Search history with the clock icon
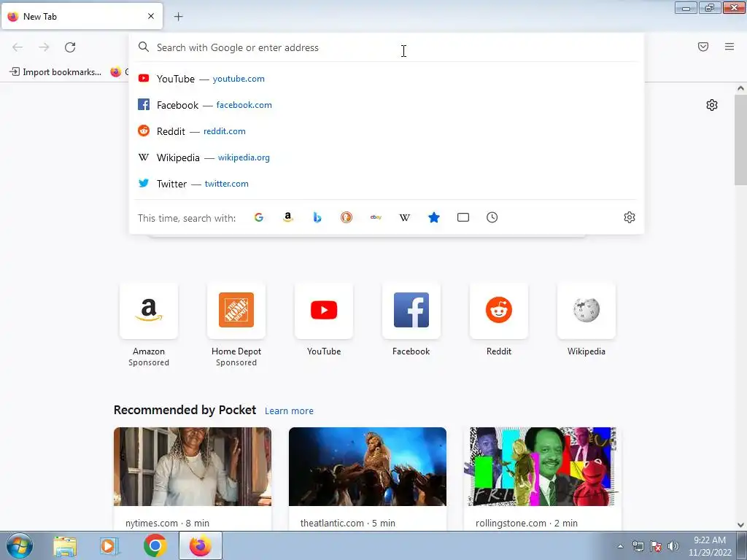Viewport: 747px width, 560px height. click(492, 217)
